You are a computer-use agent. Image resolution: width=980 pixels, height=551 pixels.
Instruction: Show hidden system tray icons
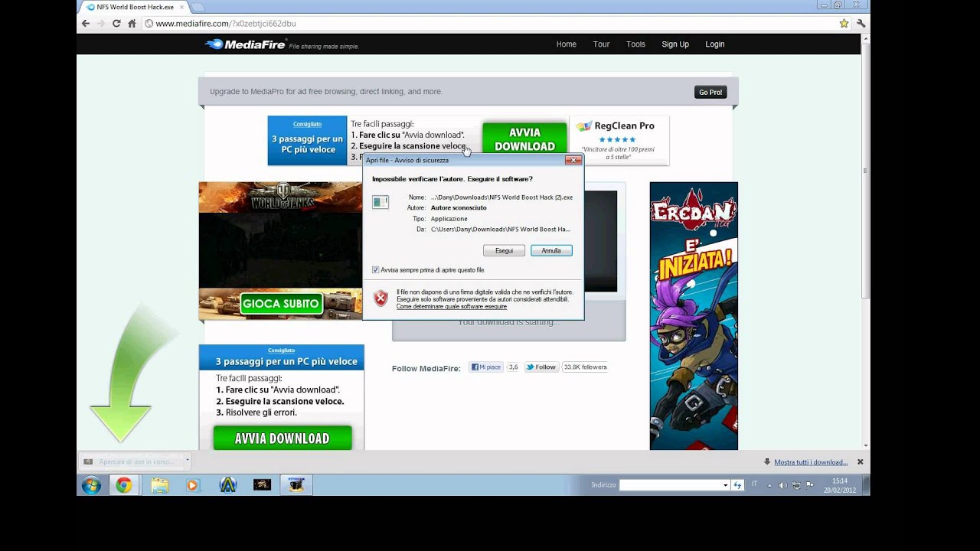point(770,485)
